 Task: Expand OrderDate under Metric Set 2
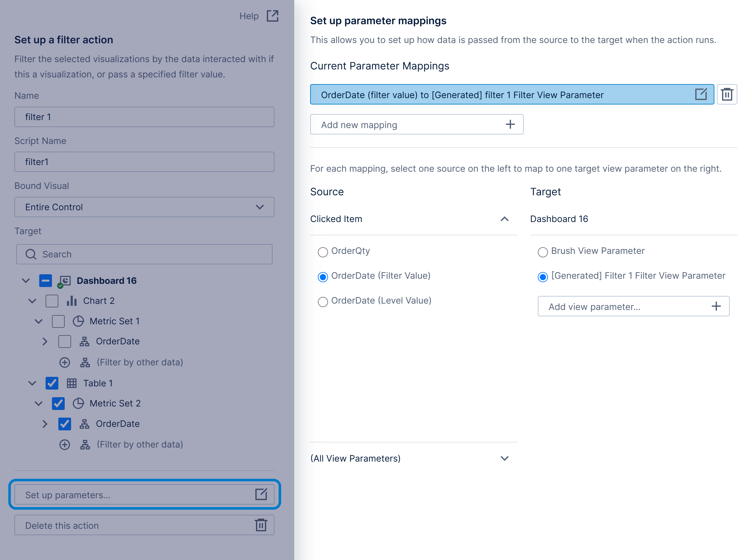click(45, 424)
